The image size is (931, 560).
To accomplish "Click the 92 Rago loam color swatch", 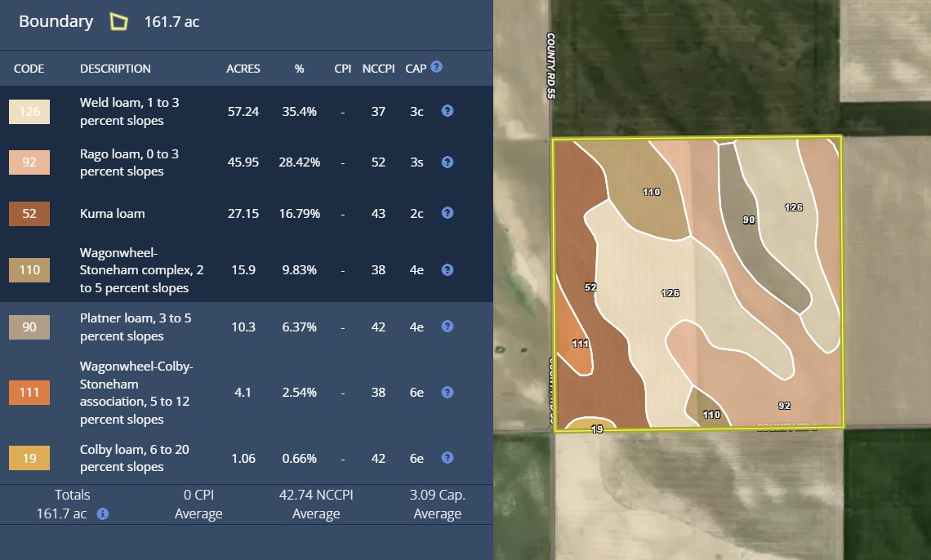I will (29, 162).
